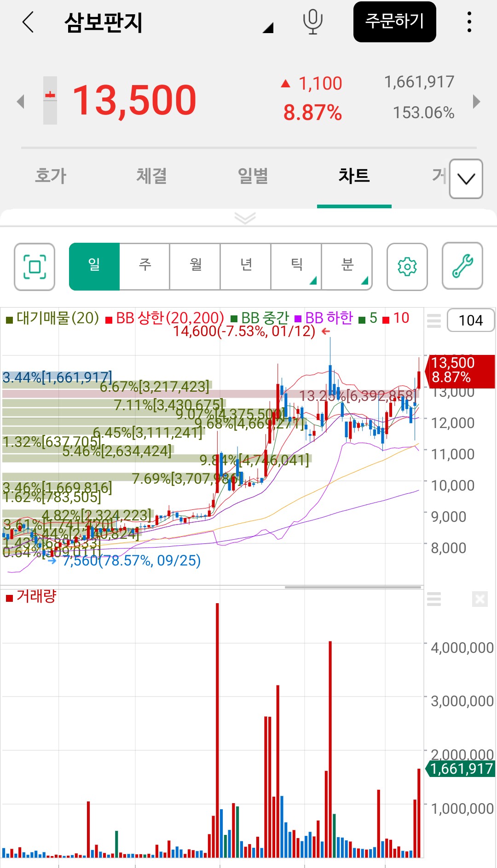The width and height of the screenshot is (497, 868).
Task: Go back with the left arrow icon
Action: pyautogui.click(x=28, y=22)
